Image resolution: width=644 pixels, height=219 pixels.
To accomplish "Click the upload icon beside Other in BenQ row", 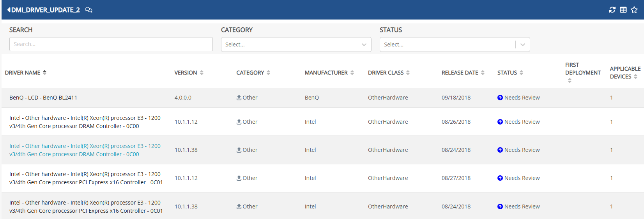I will click(x=239, y=98).
